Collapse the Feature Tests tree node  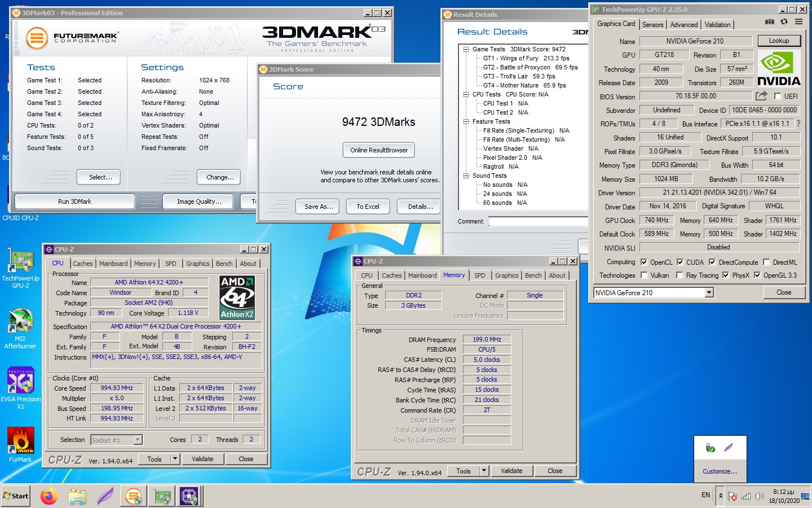click(466, 121)
